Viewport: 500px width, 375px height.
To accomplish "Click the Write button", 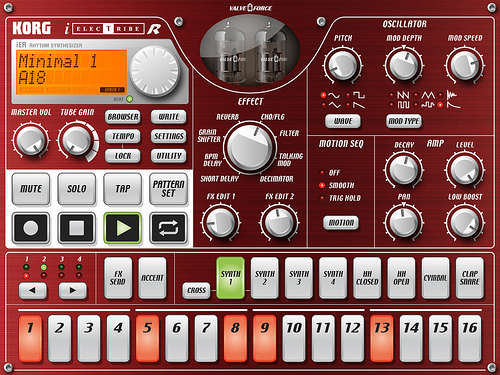I will coord(168,117).
